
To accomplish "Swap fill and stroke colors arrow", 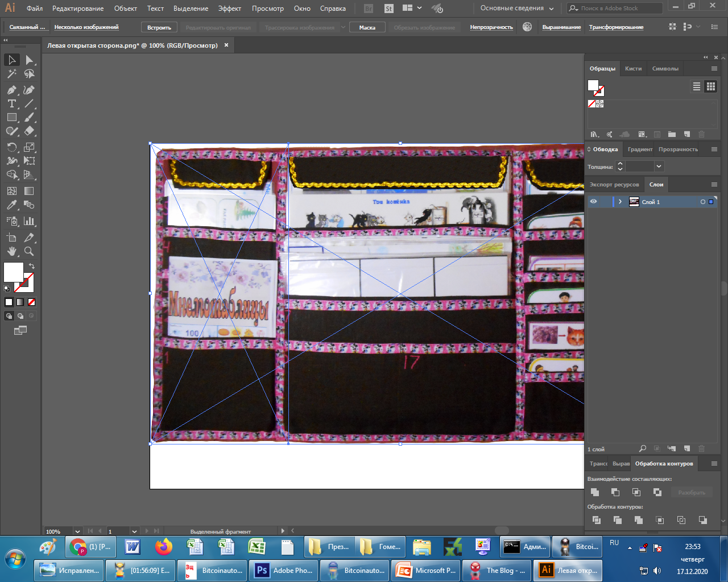I will (32, 266).
